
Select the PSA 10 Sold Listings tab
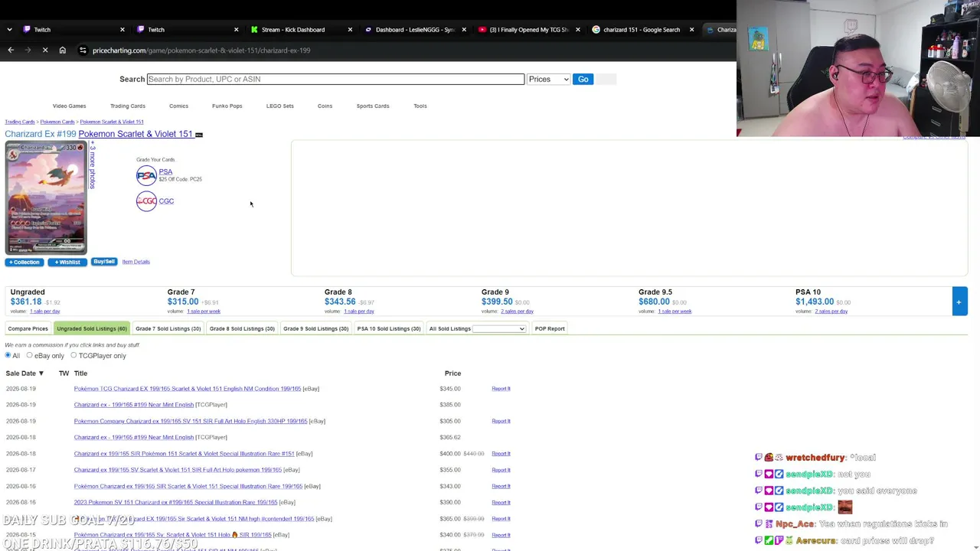click(x=389, y=329)
